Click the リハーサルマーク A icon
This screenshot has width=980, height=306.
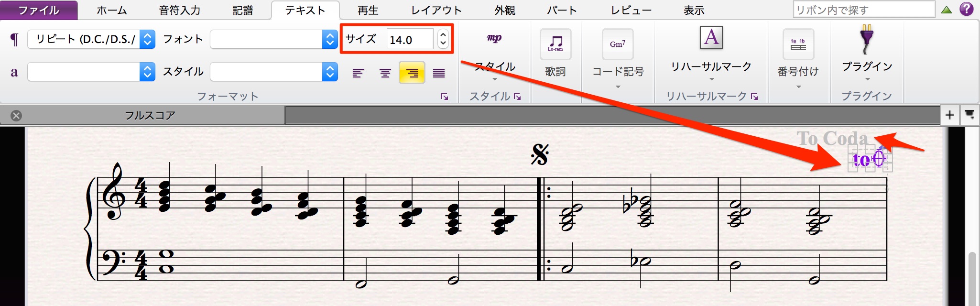point(711,37)
